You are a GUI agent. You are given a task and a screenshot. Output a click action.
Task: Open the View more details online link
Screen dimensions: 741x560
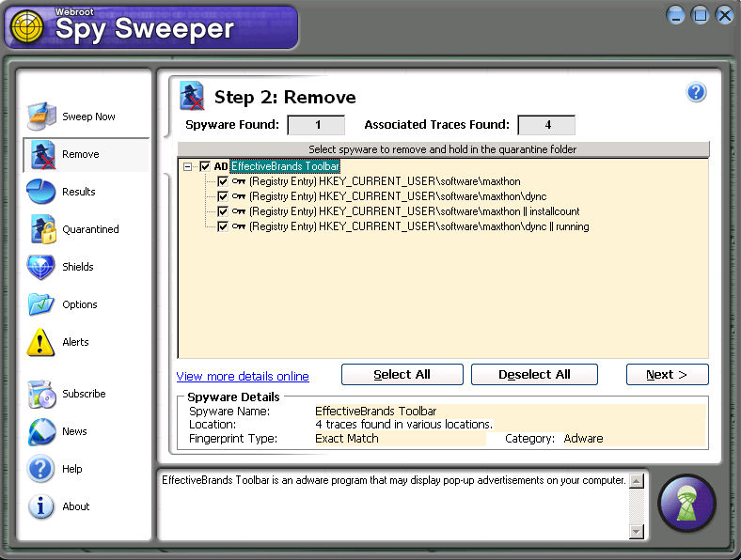(x=243, y=377)
